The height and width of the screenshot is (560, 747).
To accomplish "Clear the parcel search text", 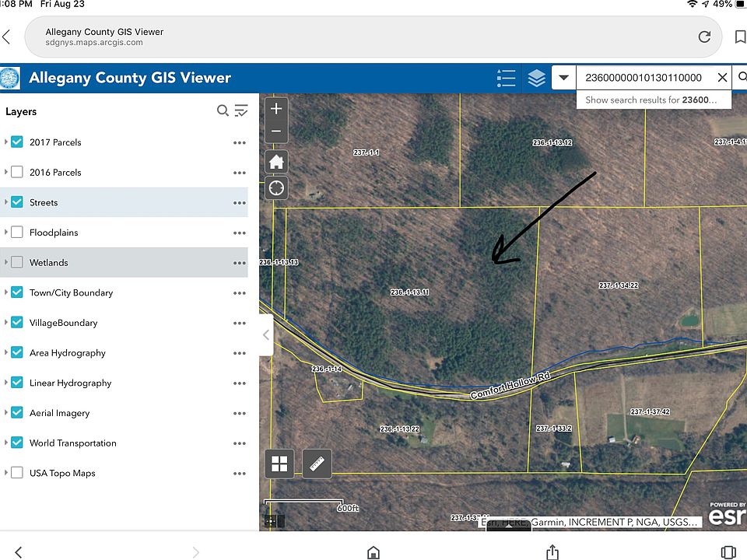I will tap(722, 78).
